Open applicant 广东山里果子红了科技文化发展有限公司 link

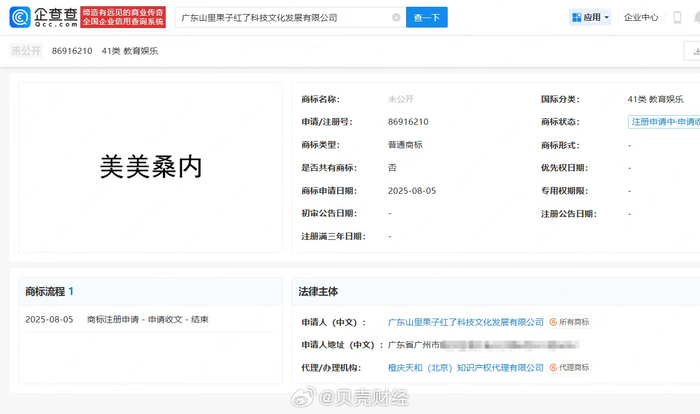465,322
